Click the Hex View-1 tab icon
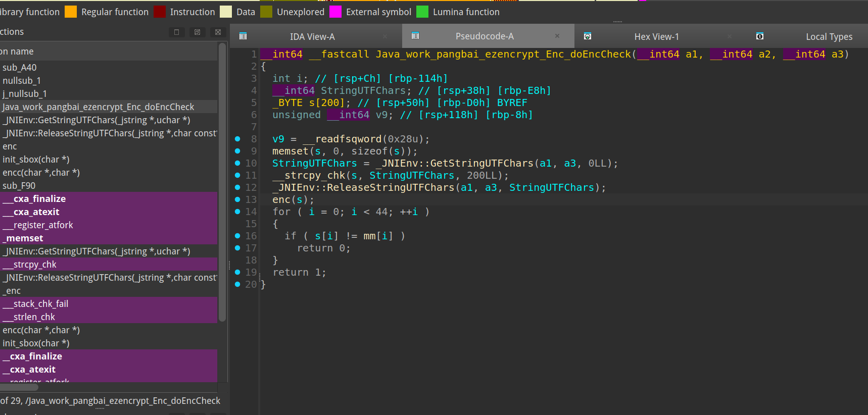868x415 pixels. (588, 36)
